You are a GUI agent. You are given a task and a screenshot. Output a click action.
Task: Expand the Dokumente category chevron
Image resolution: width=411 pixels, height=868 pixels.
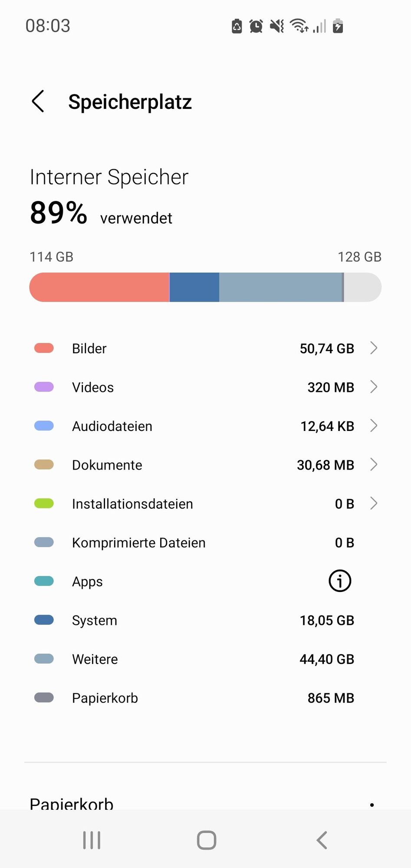coord(374,464)
